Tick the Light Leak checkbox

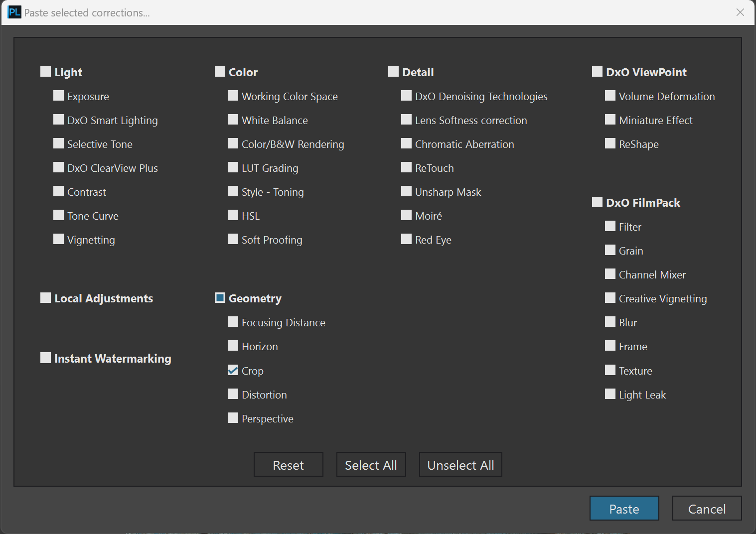point(610,394)
